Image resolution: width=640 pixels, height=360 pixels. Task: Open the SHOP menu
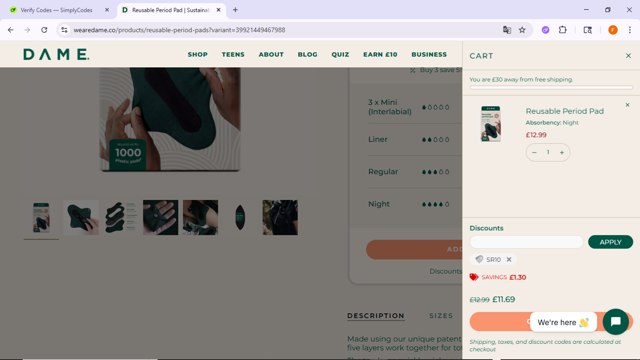[x=198, y=54]
